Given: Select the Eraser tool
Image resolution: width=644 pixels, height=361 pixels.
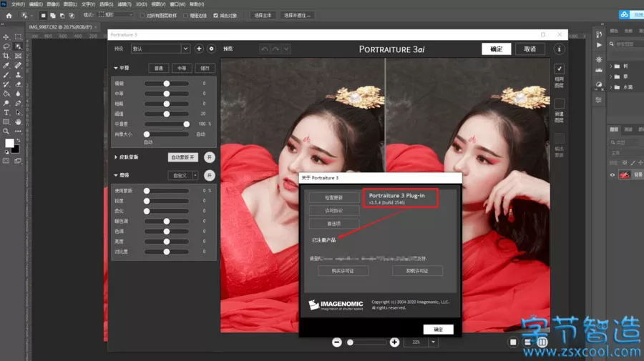Looking at the screenshot, I should [x=18, y=84].
